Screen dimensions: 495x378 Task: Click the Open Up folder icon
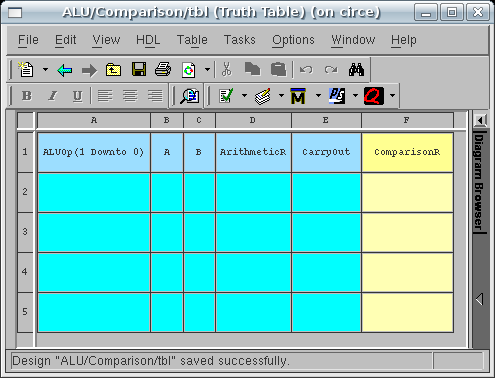tap(113, 70)
